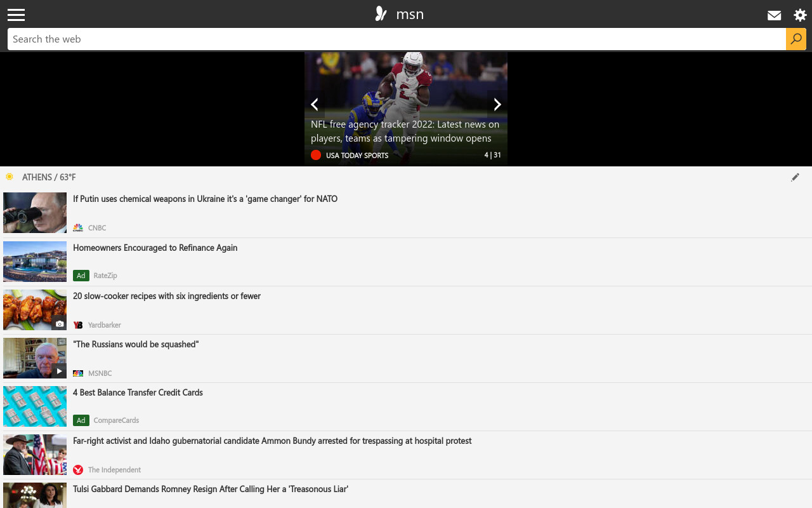This screenshot has width=812, height=508.
Task: Click Ammon Bundy cowboy hat thumbnail
Action: 35,455
